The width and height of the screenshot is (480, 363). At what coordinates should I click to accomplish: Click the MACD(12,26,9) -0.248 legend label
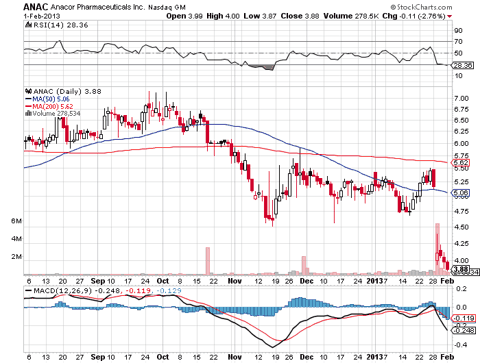[77, 291]
